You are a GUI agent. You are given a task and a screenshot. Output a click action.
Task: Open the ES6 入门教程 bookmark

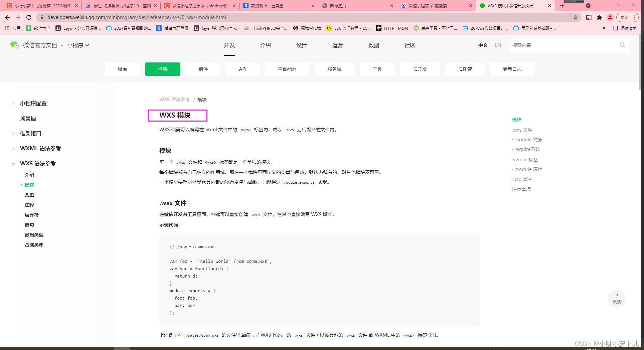(349, 28)
